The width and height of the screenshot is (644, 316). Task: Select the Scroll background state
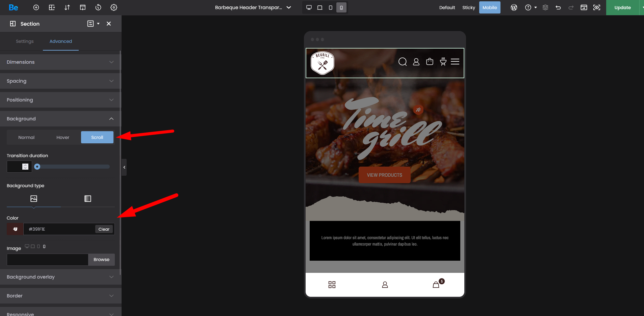click(x=97, y=137)
